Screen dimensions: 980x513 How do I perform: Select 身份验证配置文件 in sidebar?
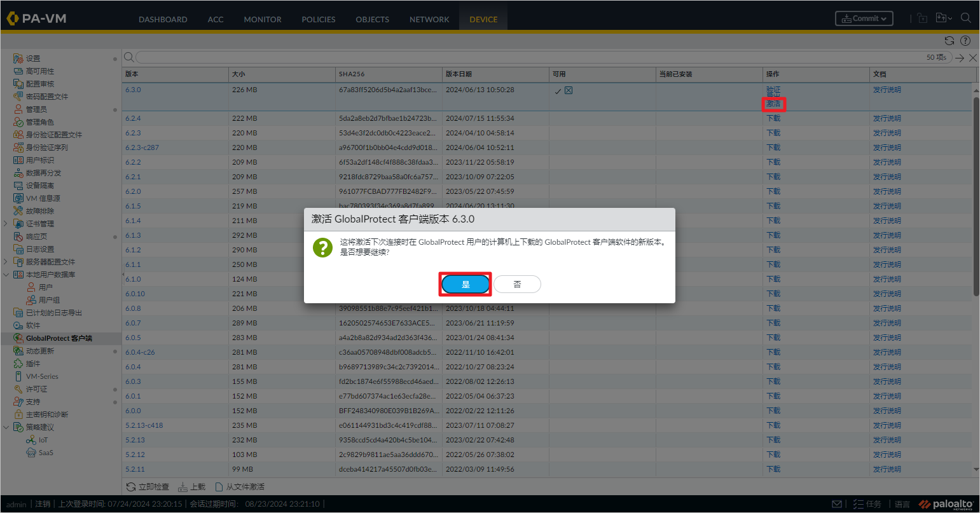click(x=53, y=135)
